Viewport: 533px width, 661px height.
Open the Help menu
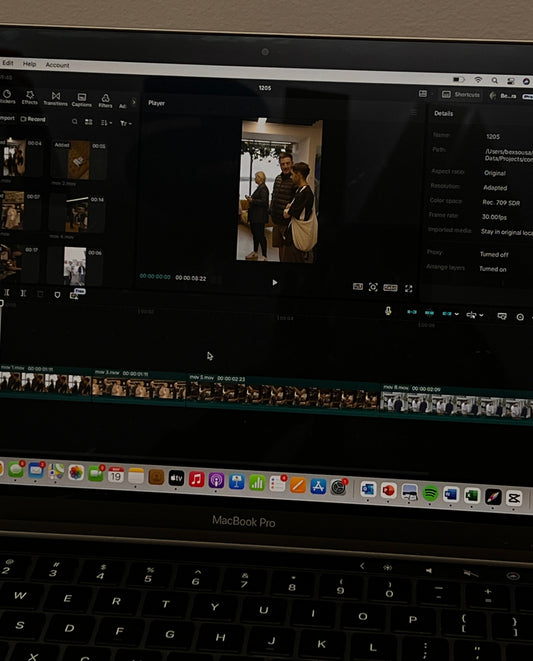point(29,64)
